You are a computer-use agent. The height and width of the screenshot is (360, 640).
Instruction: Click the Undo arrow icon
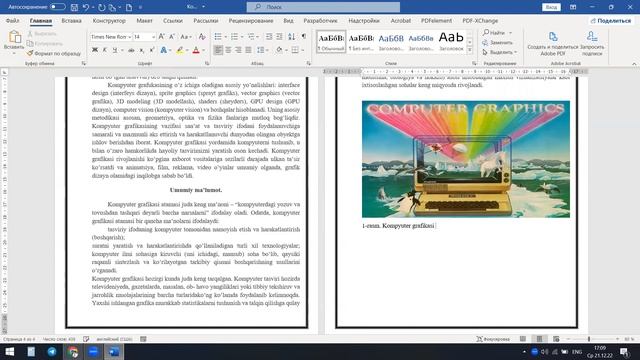click(x=86, y=7)
